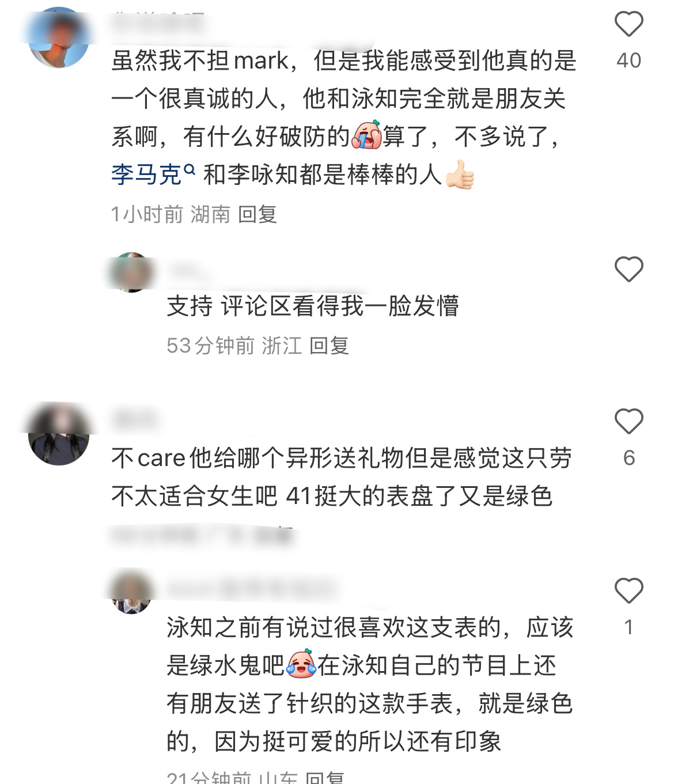Select the '虽然我不担mark' comment text
Screen dimensions: 674x784
[344, 118]
